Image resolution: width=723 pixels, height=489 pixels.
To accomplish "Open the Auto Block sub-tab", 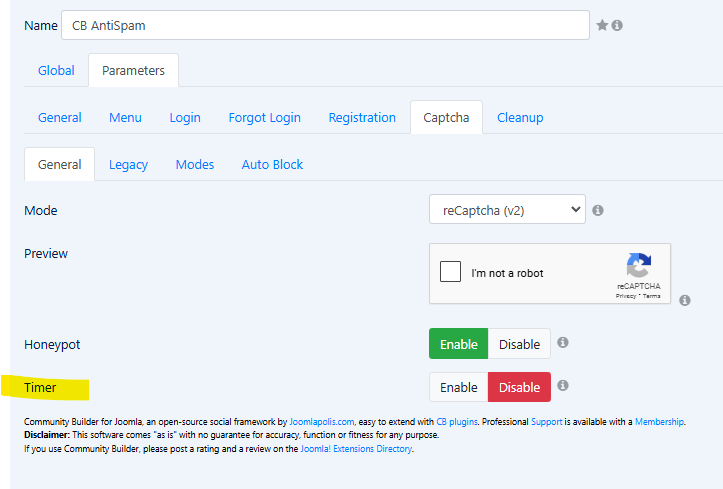I will click(x=272, y=165).
